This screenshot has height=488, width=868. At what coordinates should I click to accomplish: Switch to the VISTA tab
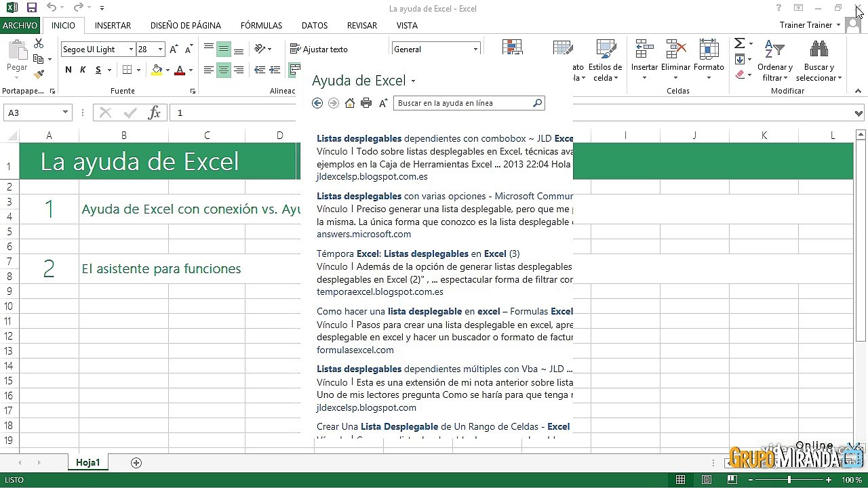coord(407,25)
